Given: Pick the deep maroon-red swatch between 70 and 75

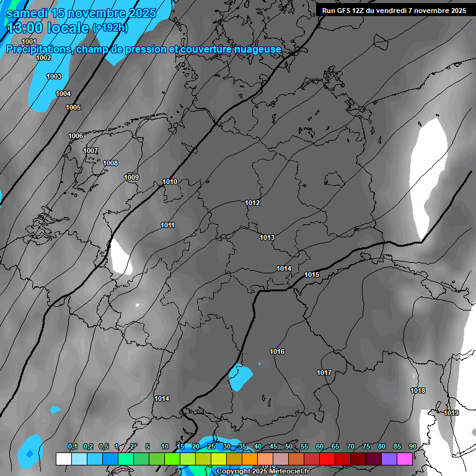Looking at the screenshot, I should pos(358,459).
